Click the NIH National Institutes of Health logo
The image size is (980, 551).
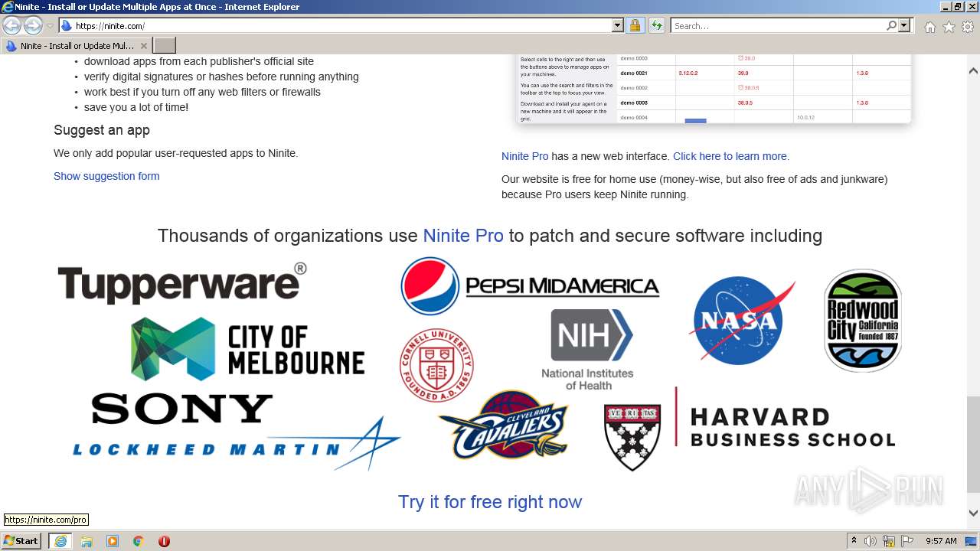[588, 349]
